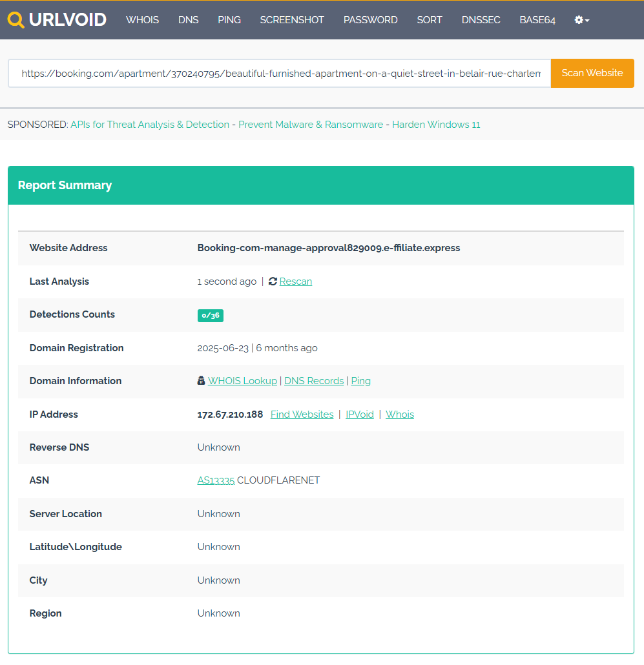Click the website URL input field
Screen dimensions: 644x665
coord(278,73)
